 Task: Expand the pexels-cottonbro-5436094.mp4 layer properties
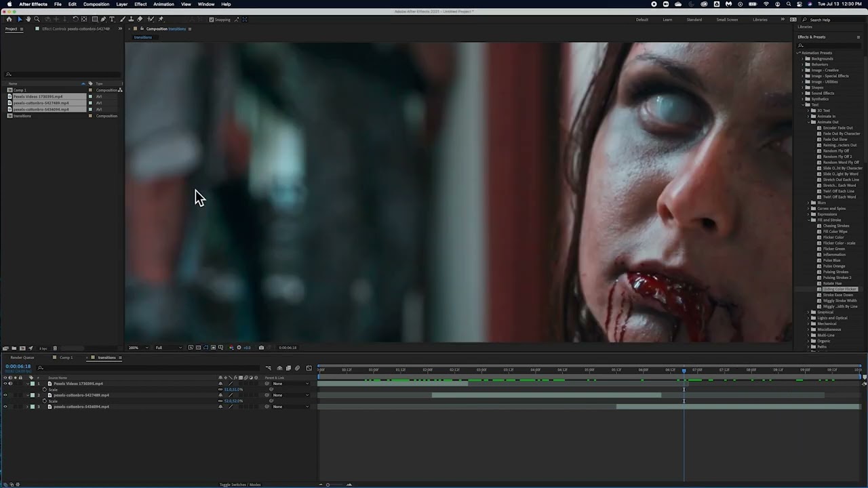(x=27, y=407)
